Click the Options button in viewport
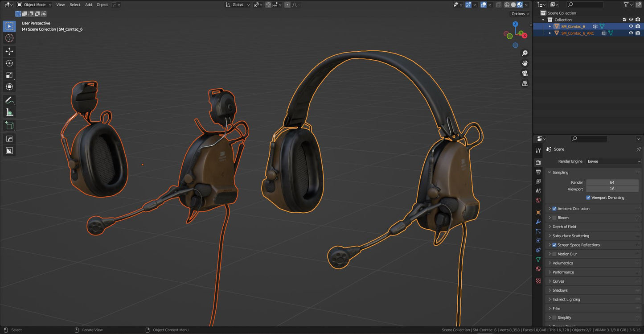 coord(520,14)
